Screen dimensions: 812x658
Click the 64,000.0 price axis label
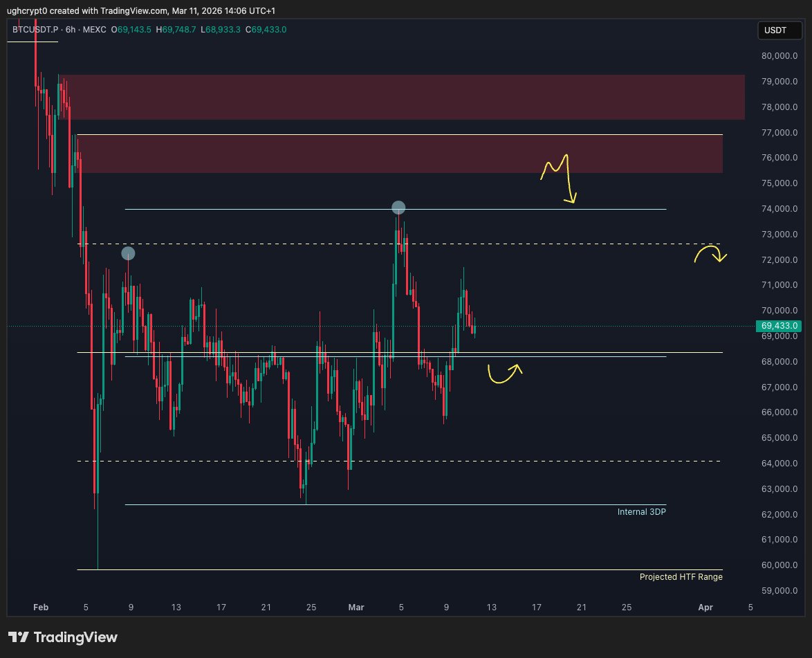coord(779,463)
